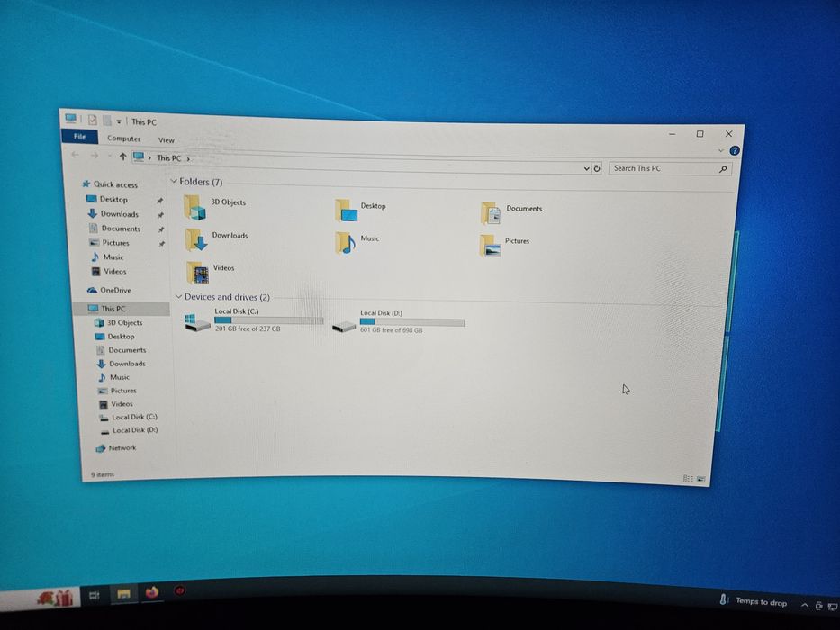Open Firefox from the taskbar
Viewport: 840px width, 630px height.
click(152, 592)
